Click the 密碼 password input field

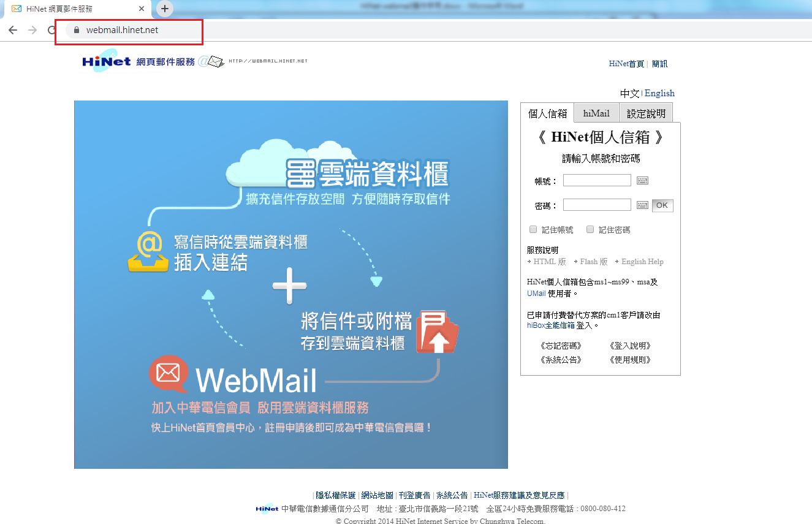point(597,205)
